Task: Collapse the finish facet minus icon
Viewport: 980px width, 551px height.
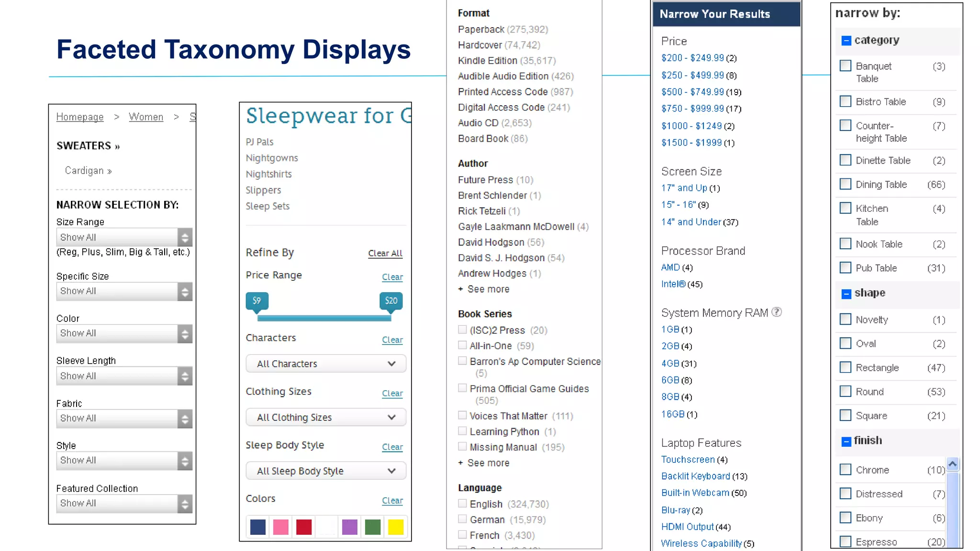Action: [846, 441]
